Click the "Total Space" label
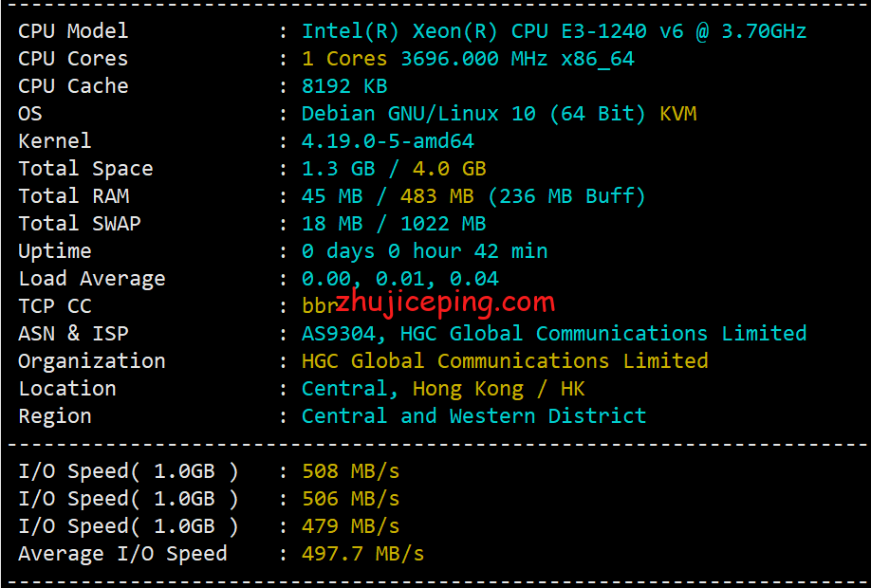Viewport: 871px width, 588px height. [x=85, y=169]
